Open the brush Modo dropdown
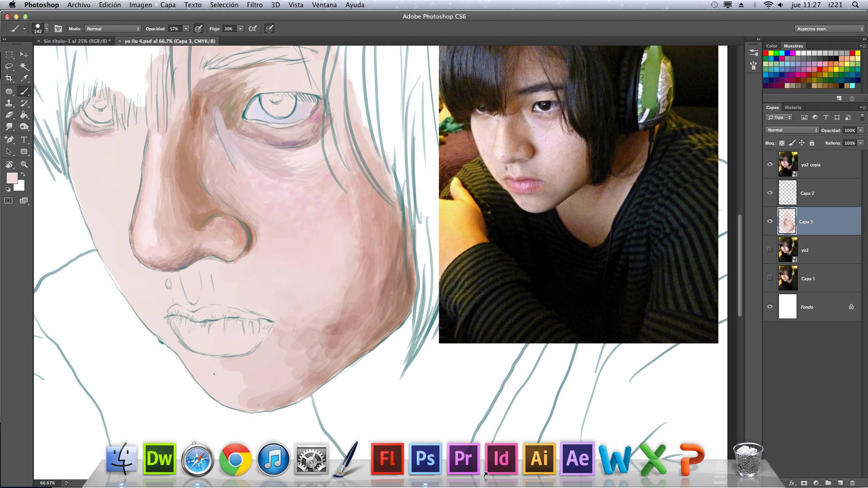The height and width of the screenshot is (488, 868). point(113,28)
